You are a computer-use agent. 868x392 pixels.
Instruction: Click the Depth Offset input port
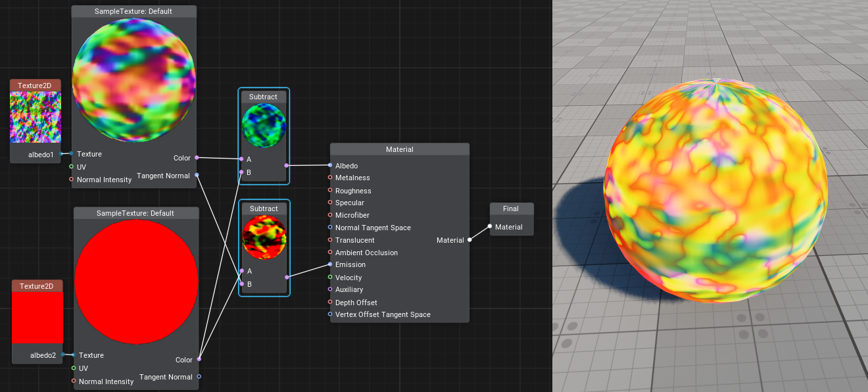tap(330, 303)
